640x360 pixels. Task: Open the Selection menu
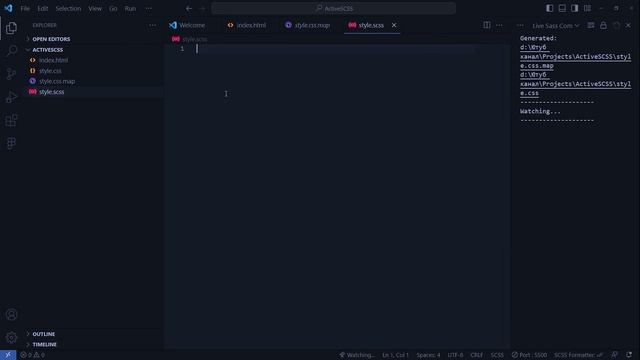coord(68,8)
